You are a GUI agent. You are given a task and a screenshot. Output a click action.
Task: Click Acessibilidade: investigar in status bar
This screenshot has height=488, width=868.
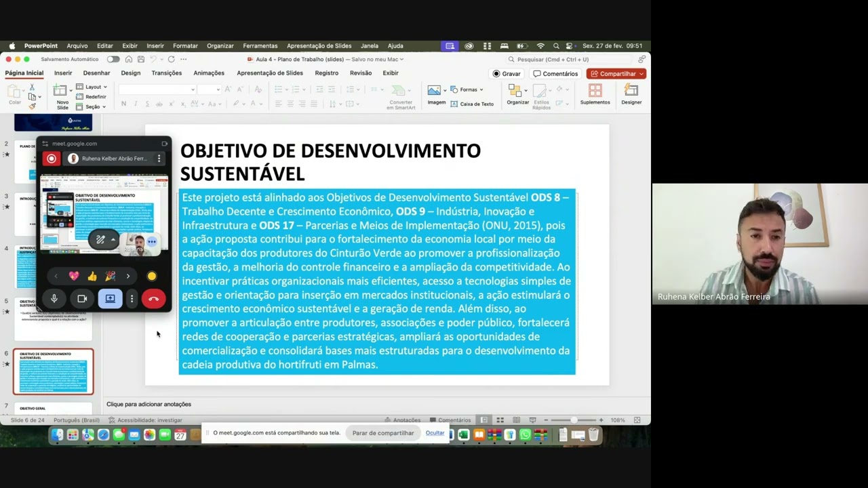point(146,420)
